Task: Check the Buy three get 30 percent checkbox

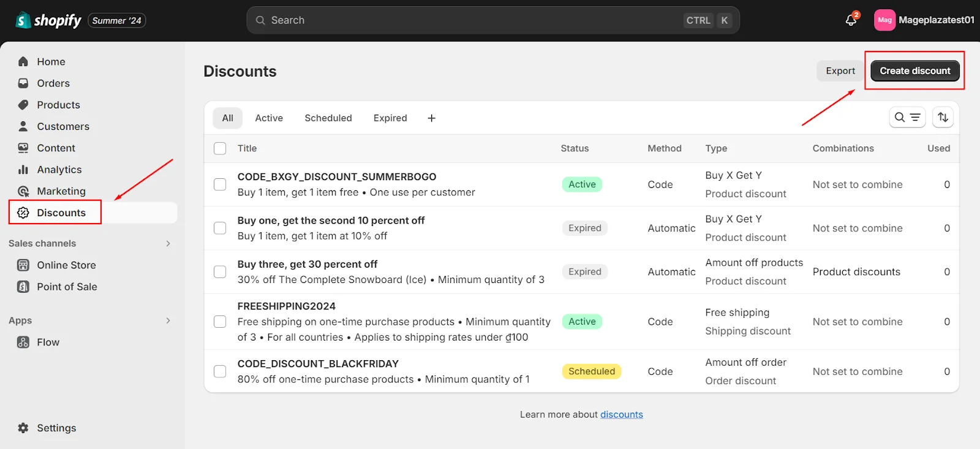Action: (220, 271)
